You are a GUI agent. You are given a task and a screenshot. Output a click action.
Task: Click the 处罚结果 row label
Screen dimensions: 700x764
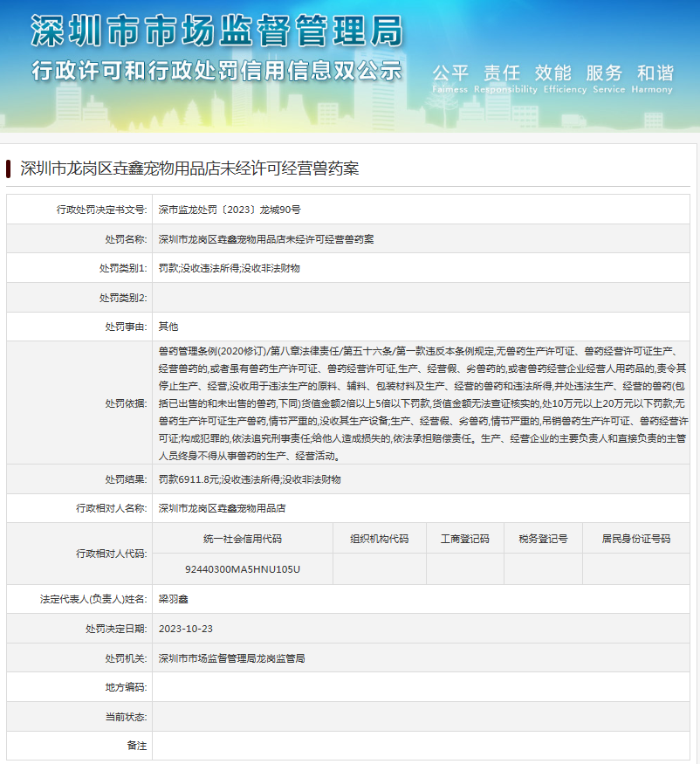[x=127, y=479]
